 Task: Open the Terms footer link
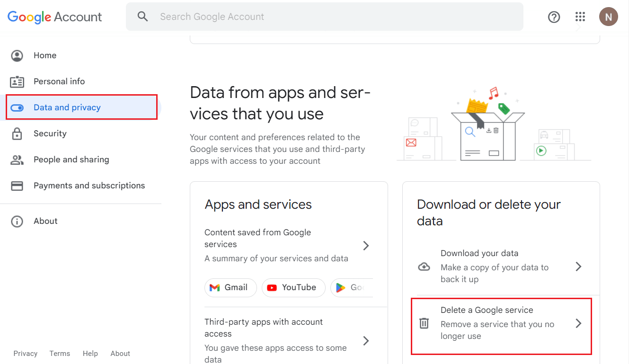click(60, 354)
